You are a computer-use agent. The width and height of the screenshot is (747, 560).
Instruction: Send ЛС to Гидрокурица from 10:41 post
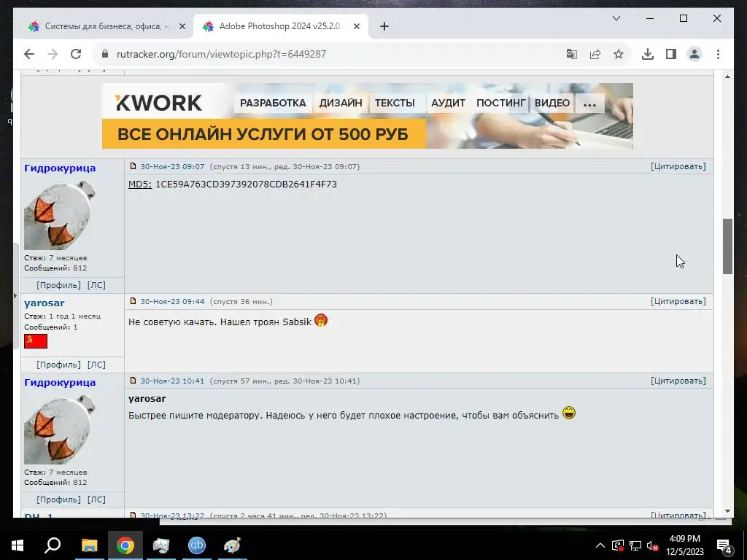[97, 499]
